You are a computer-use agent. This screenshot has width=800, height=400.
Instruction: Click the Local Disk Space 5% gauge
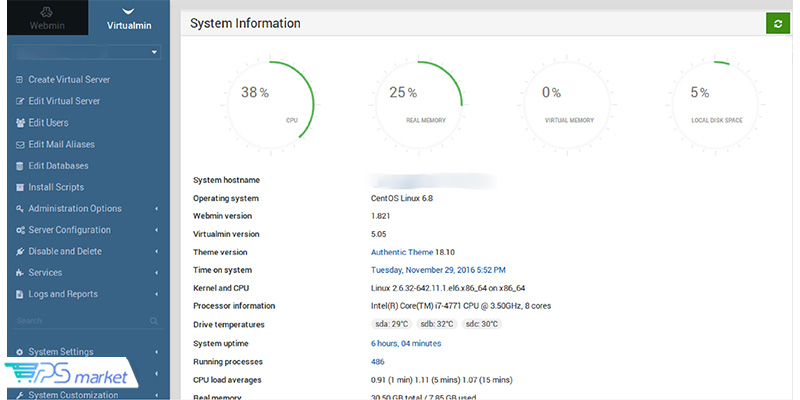[715, 105]
